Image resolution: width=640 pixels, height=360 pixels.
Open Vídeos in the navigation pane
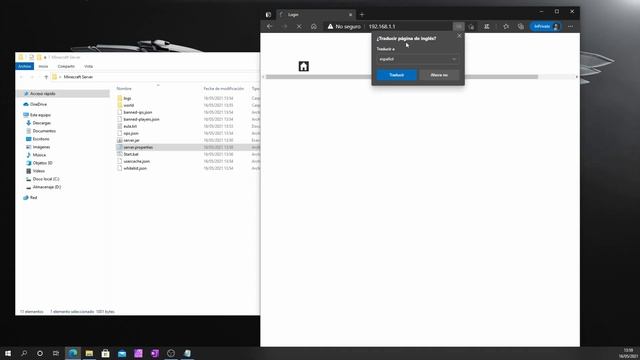click(39, 171)
